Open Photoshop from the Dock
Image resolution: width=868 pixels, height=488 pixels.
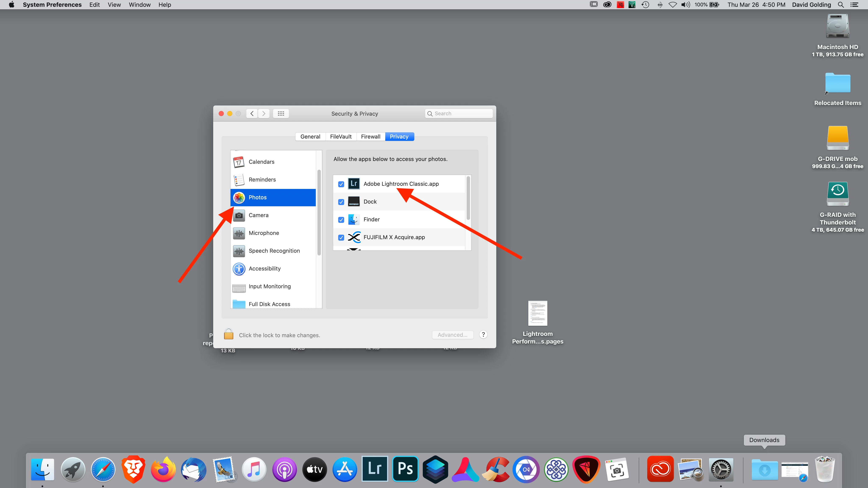click(405, 469)
